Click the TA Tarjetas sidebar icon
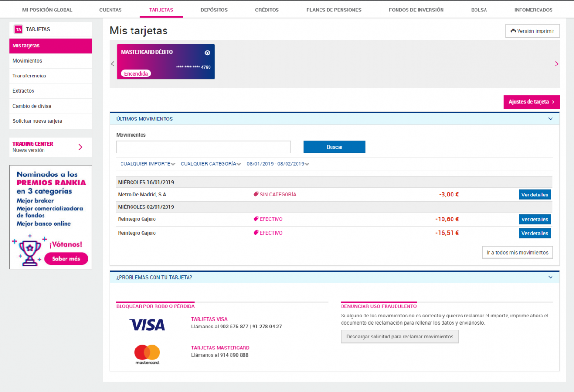The width and height of the screenshot is (574, 392). [18, 29]
